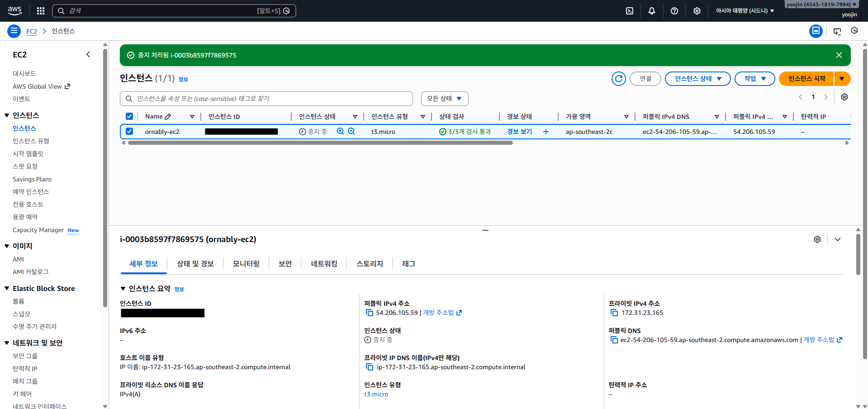Click the top AWS 검색 search box
The height and width of the screenshot is (409, 868).
click(x=174, y=11)
